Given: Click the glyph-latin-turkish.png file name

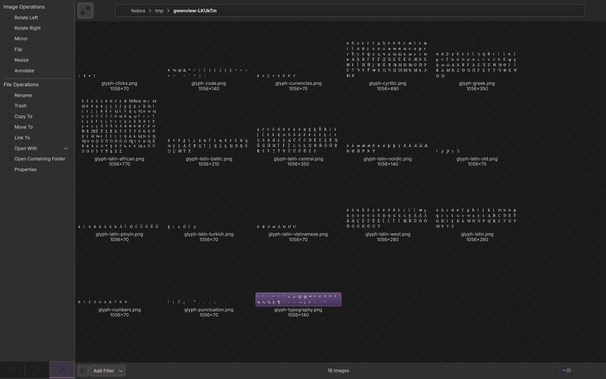Looking at the screenshot, I should 209,234.
